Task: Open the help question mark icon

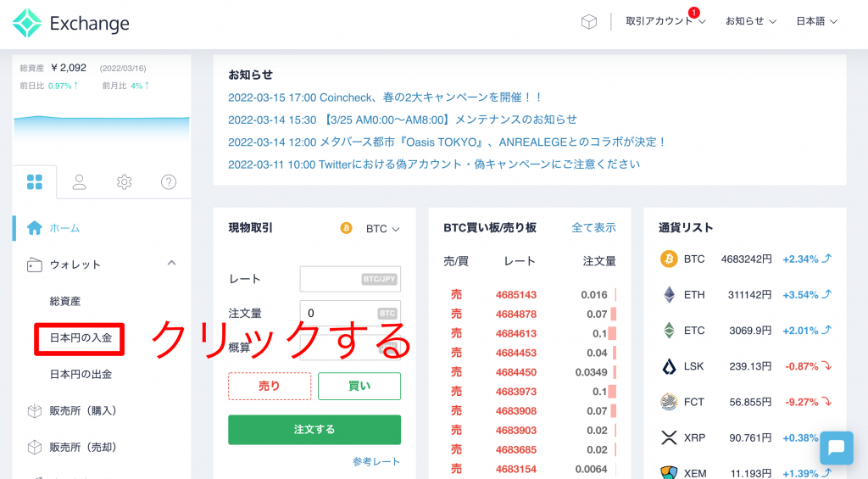Action: (x=169, y=181)
